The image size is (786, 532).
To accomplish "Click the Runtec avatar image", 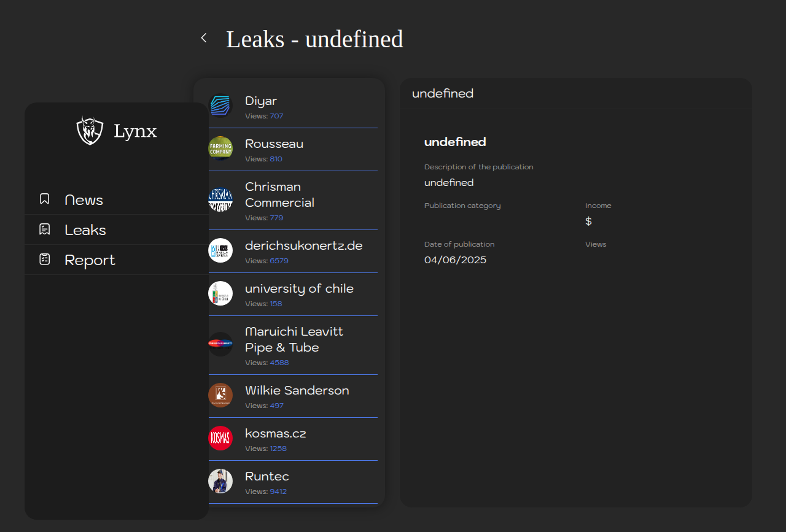I will (x=220, y=481).
